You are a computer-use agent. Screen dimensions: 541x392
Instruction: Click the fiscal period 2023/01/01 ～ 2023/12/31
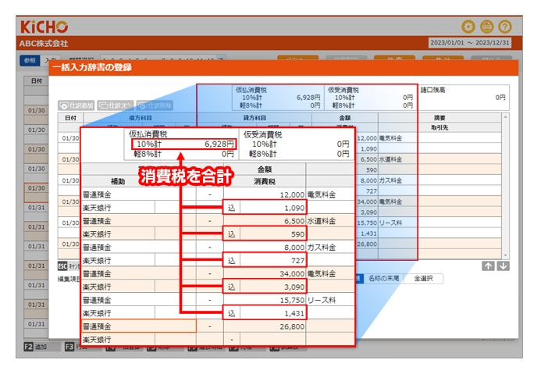(470, 43)
